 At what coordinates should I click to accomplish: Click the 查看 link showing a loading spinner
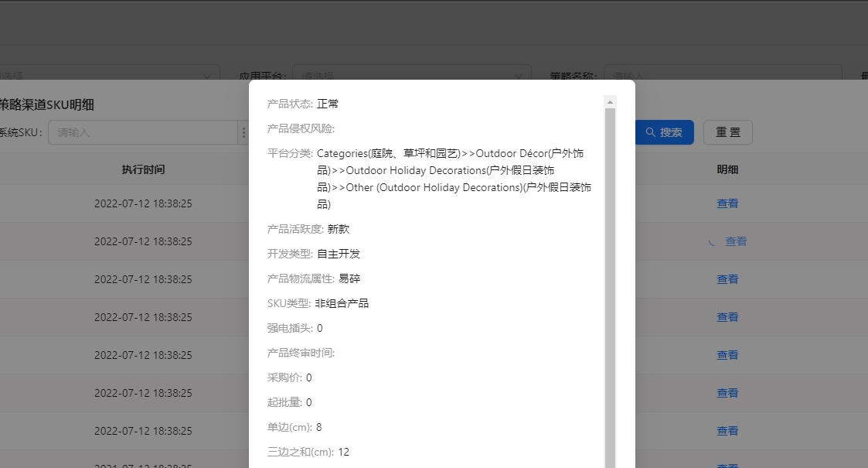pyautogui.click(x=736, y=241)
